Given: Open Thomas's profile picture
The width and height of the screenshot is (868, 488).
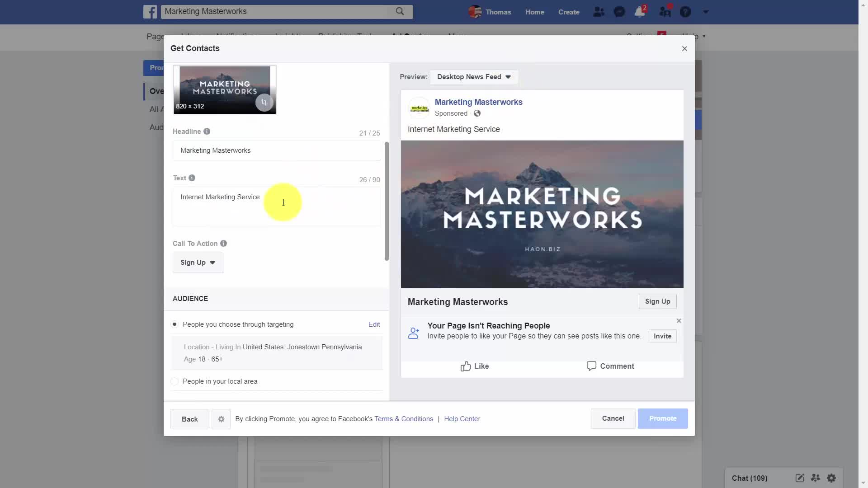Looking at the screenshot, I should [x=475, y=12].
